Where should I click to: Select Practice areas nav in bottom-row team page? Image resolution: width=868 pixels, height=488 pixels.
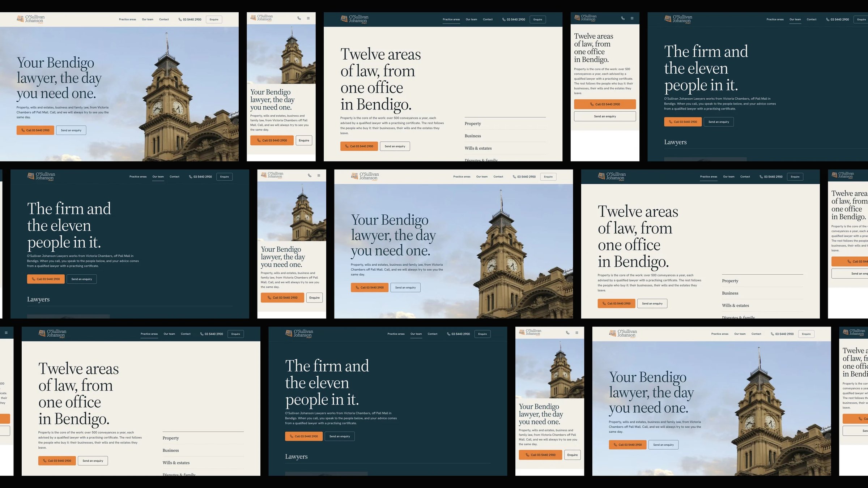(x=396, y=334)
